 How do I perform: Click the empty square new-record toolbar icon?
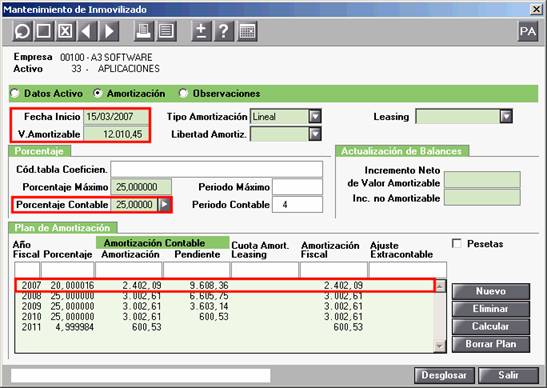tap(44, 31)
